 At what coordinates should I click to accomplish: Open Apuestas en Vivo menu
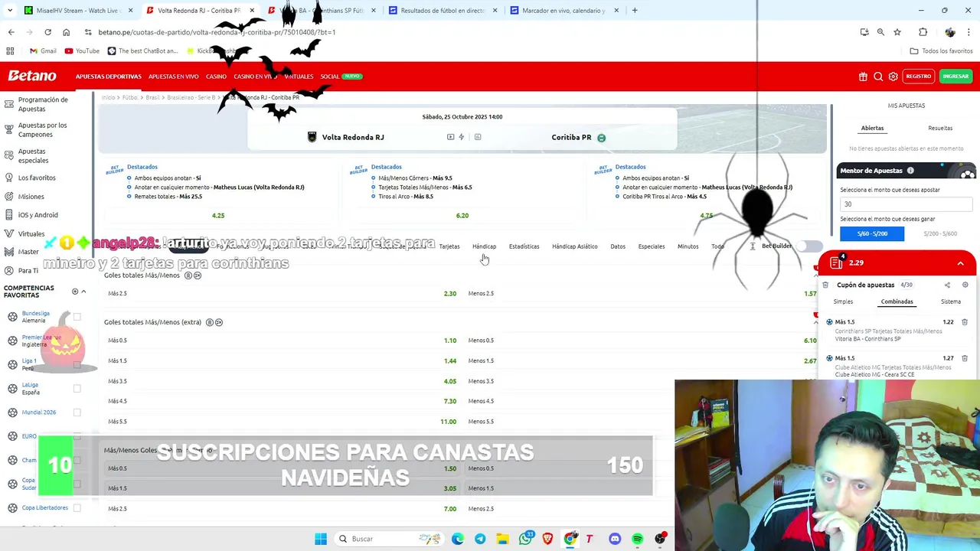click(x=173, y=77)
